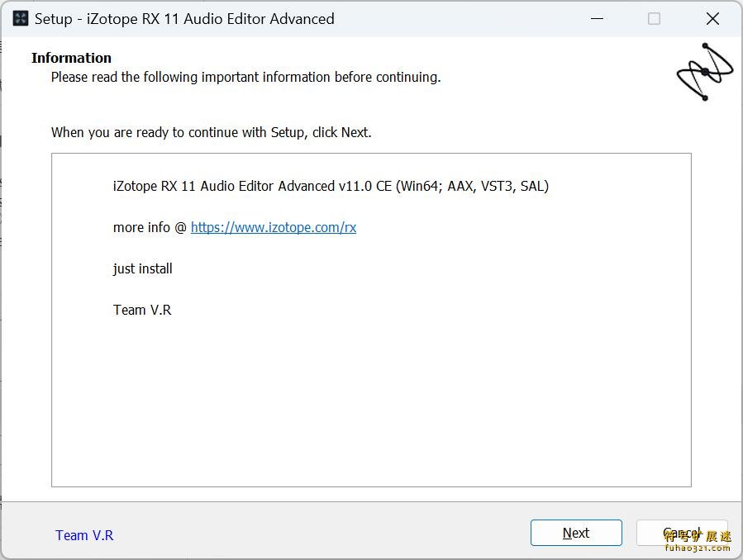Click the 'Team V.R' line inside the info box

point(142,310)
